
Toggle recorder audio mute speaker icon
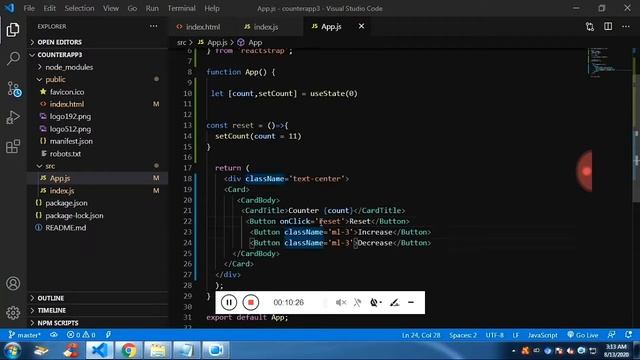341,302
